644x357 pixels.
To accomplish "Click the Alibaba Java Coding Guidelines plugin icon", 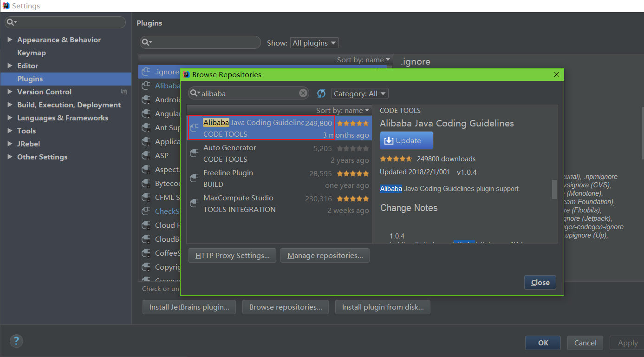I will (195, 128).
